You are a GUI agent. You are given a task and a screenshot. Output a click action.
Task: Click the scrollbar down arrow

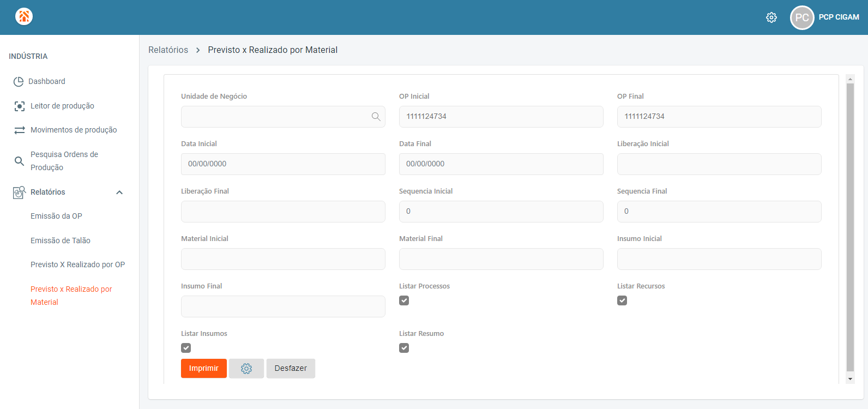point(850,379)
